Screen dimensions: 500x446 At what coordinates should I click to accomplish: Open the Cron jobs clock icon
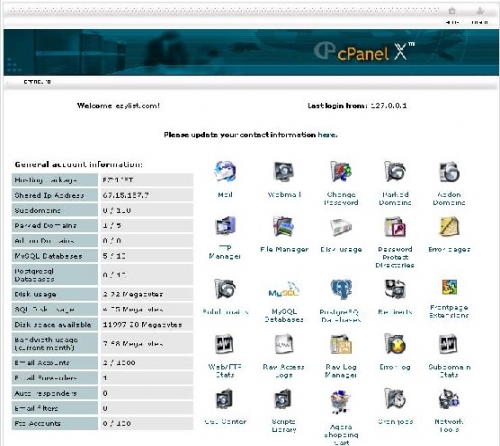point(395,399)
